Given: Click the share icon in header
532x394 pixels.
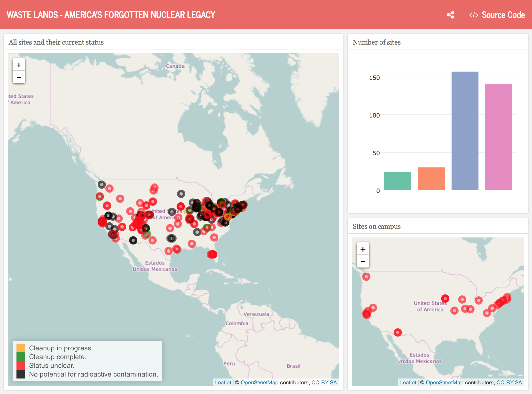Looking at the screenshot, I should (450, 15).
